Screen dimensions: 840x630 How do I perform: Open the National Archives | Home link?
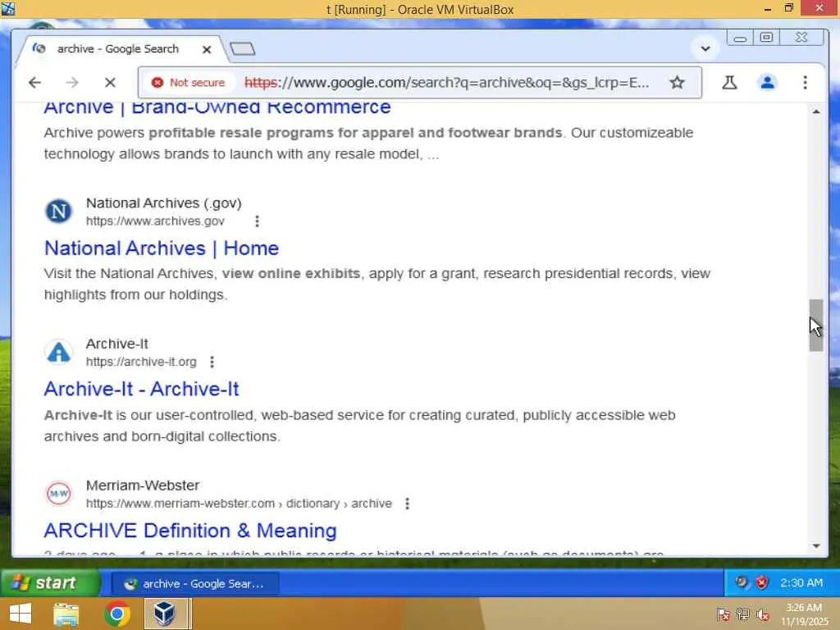(162, 248)
